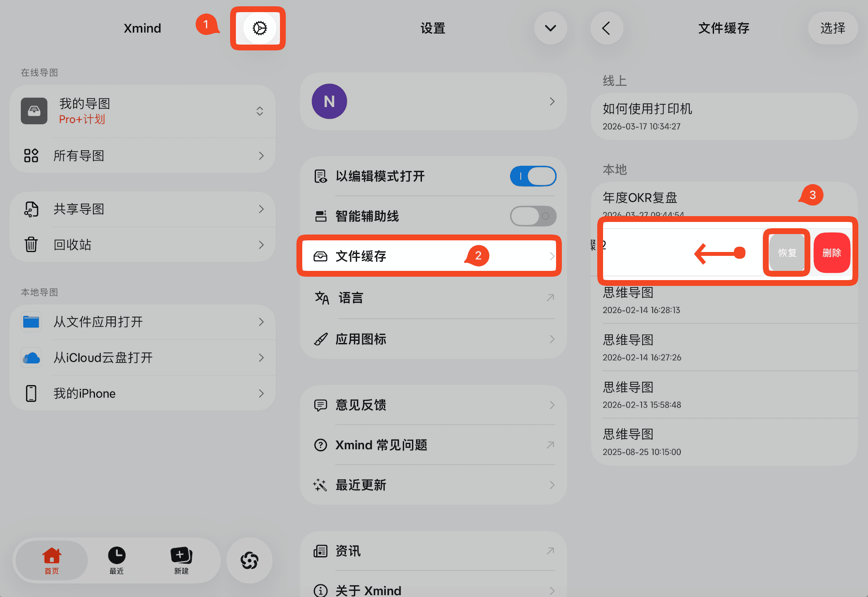Click the 文件缓存 tray icon
This screenshot has width=868, height=597.
[321, 256]
